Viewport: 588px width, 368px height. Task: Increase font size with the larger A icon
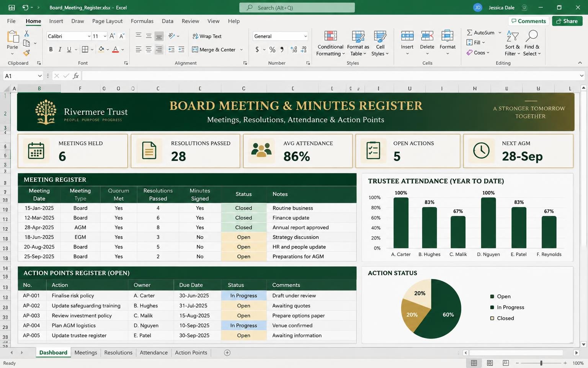pyautogui.click(x=112, y=36)
